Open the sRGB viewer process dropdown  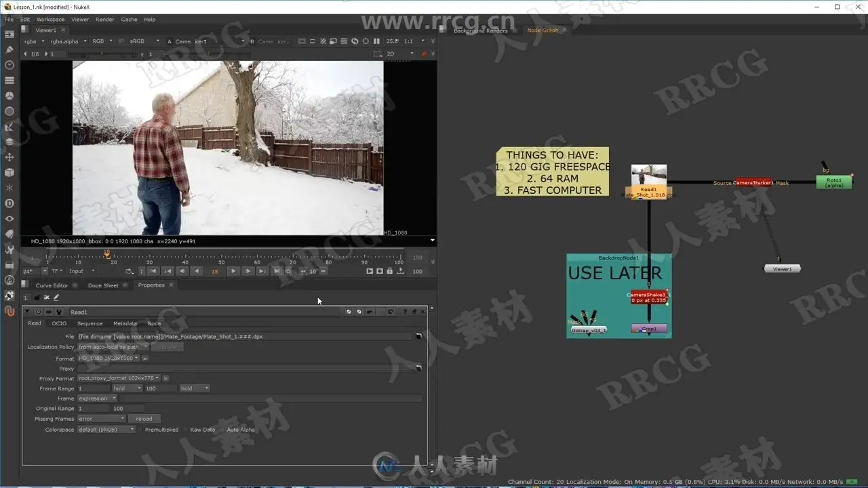144,41
